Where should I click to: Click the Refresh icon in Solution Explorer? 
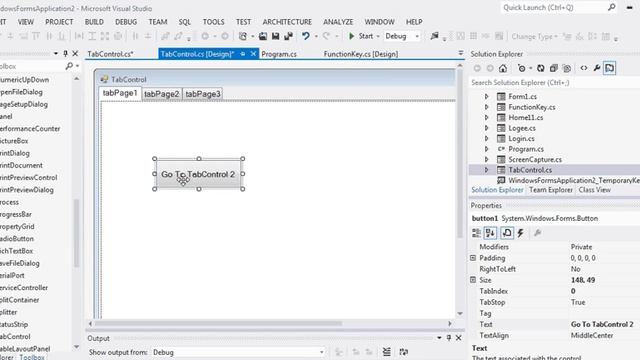click(x=540, y=68)
